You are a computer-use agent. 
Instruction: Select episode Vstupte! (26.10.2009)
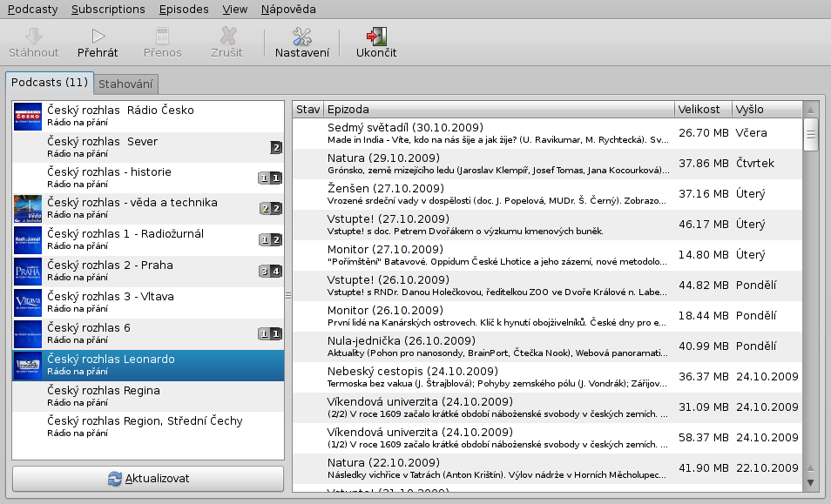[x=547, y=286]
